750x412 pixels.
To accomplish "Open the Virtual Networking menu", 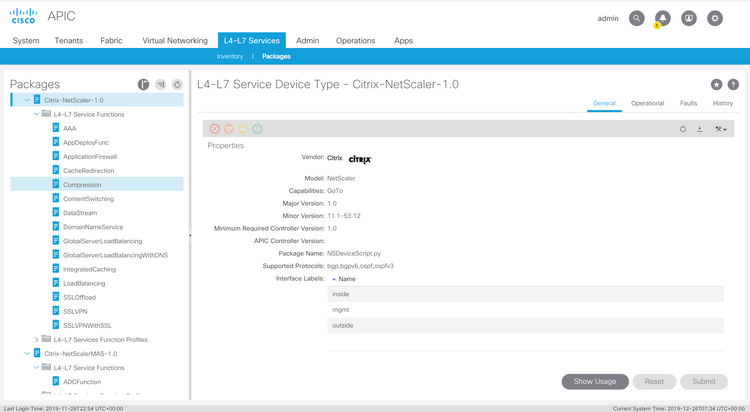I will (x=175, y=41).
